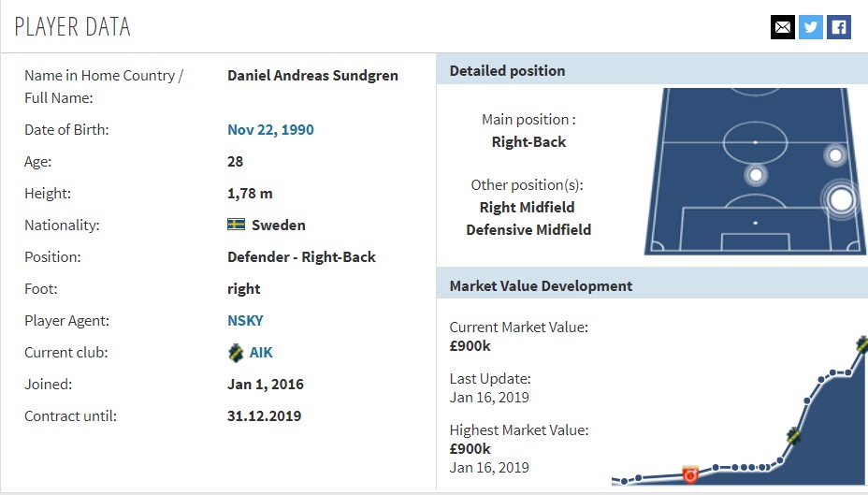Image resolution: width=868 pixels, height=495 pixels.
Task: Click the AIK club crest icon
Action: [236, 353]
